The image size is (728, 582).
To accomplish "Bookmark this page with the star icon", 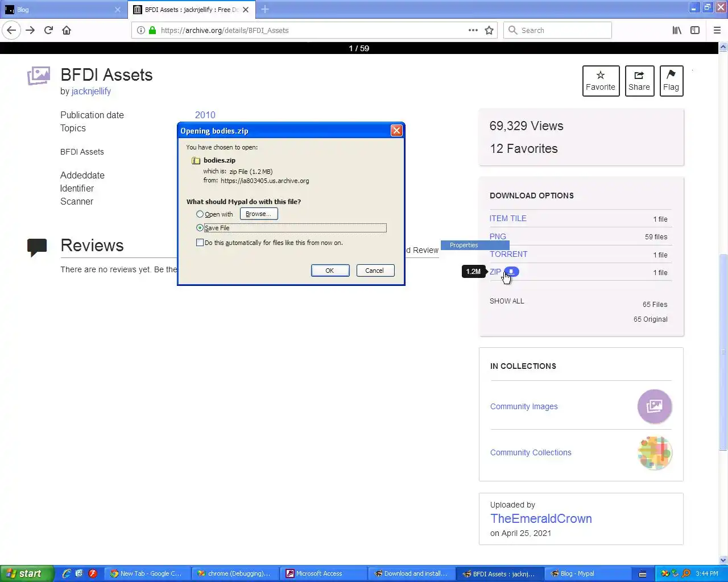I will click(489, 30).
